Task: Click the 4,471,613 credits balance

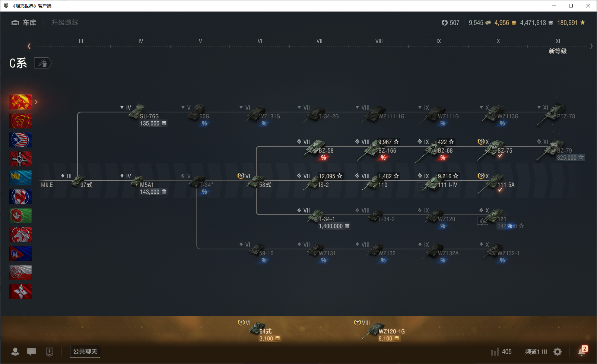Action: [x=536, y=23]
